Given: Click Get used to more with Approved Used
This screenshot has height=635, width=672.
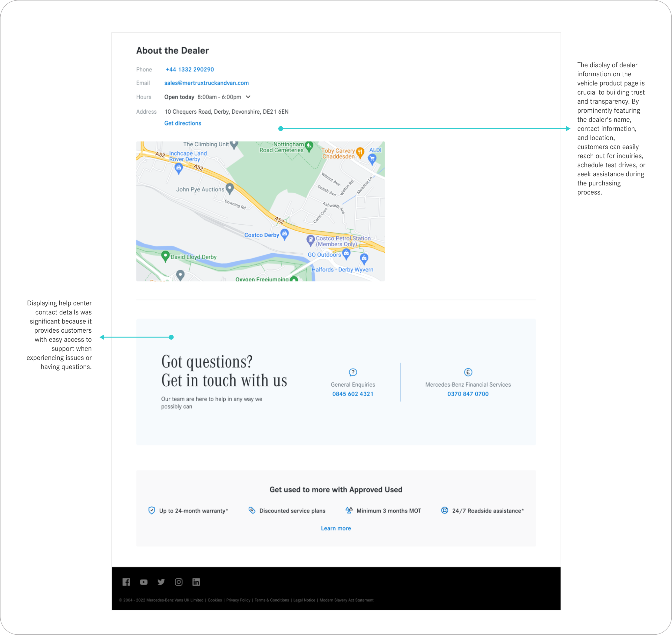Looking at the screenshot, I should tap(336, 490).
